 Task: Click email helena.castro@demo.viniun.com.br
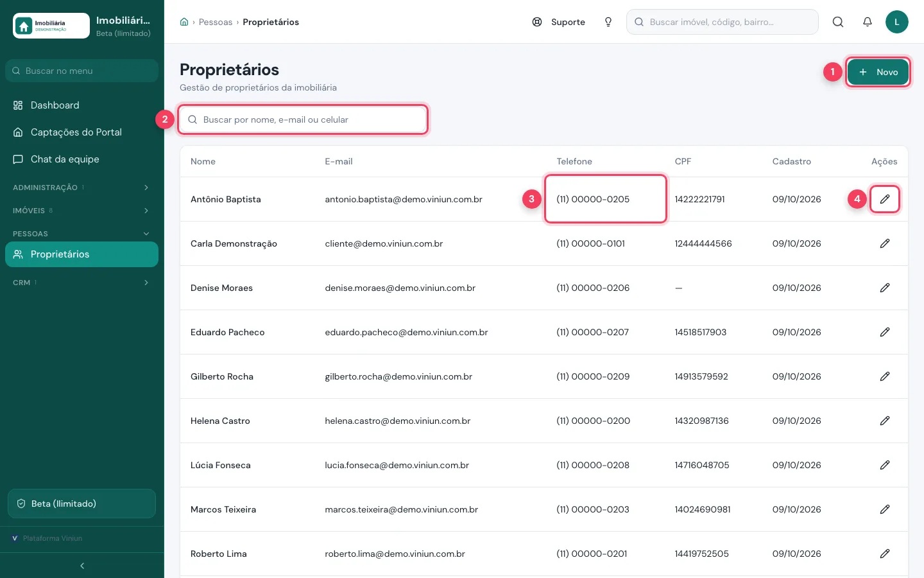coord(398,421)
